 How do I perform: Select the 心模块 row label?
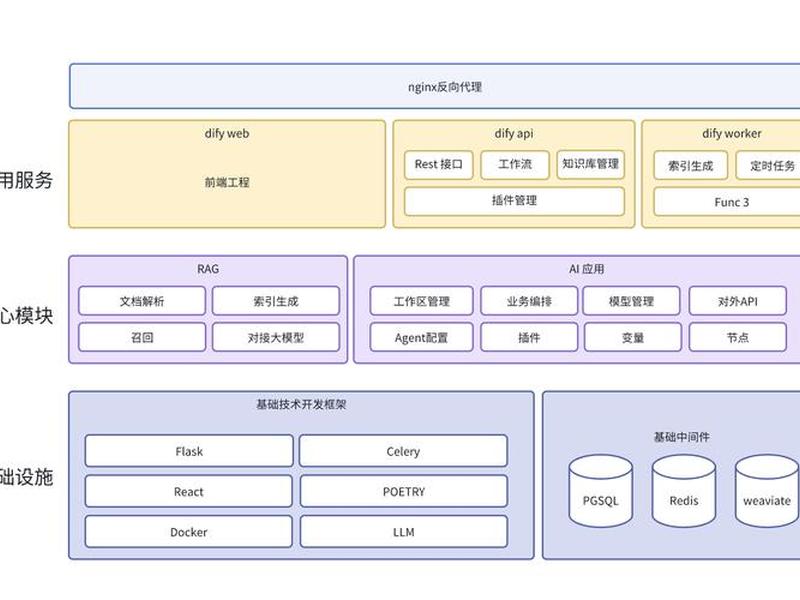click(26, 316)
